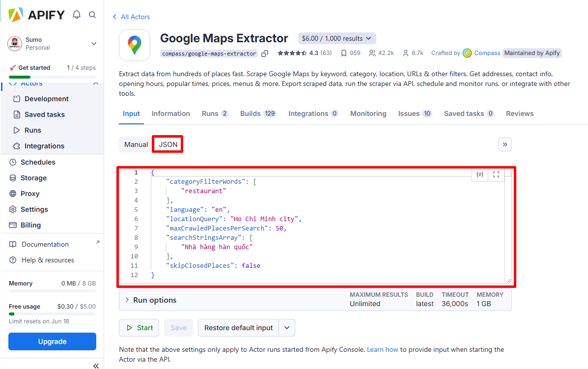Screen dimensions: 588x369
Task: Open the Issues tab
Action: click(x=409, y=114)
